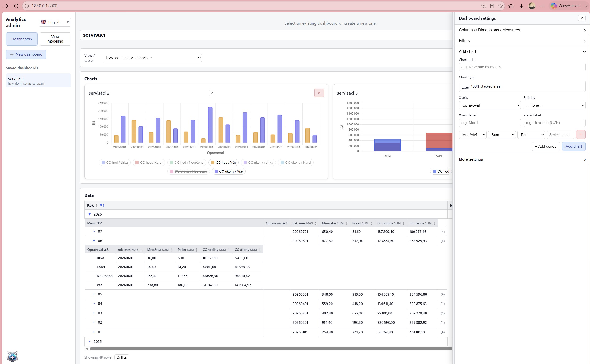Open the browser profile avatar
The height and width of the screenshot is (364, 590).
tap(532, 6)
